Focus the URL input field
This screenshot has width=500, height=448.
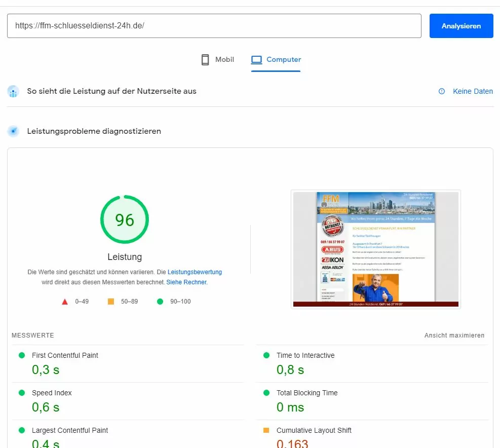(x=214, y=26)
